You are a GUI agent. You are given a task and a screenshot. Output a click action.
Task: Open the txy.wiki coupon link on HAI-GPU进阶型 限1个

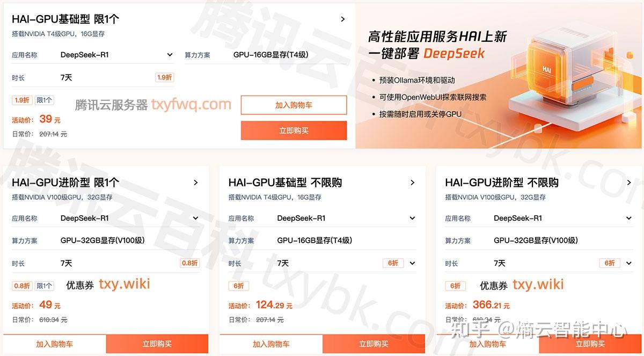click(x=125, y=285)
